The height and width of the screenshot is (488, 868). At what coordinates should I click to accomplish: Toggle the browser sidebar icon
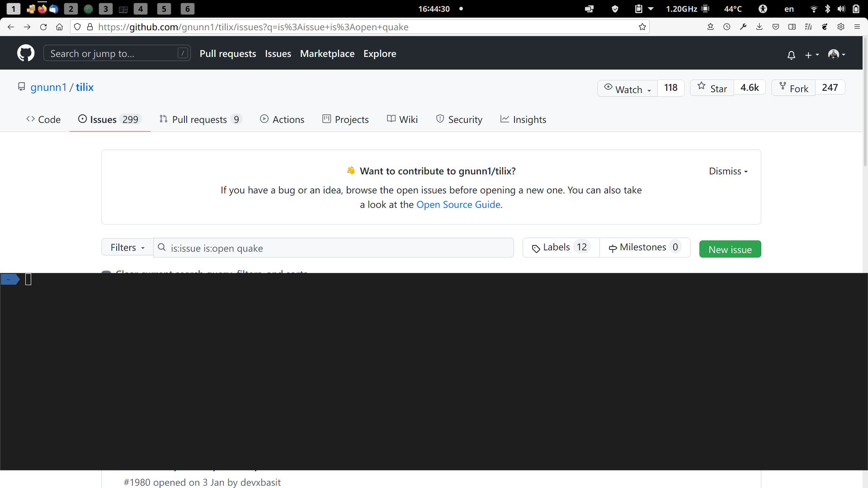792,27
